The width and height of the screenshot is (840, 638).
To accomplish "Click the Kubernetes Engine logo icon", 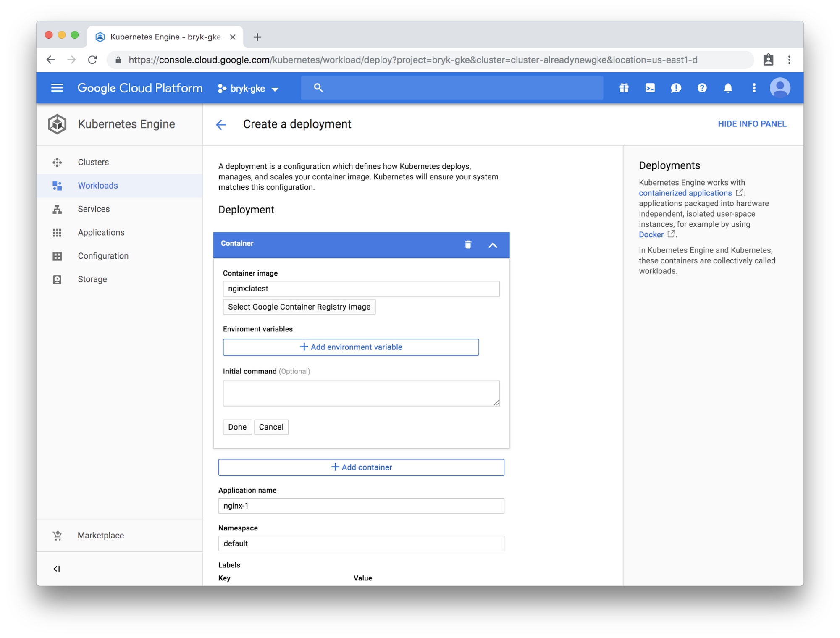I will [x=57, y=124].
